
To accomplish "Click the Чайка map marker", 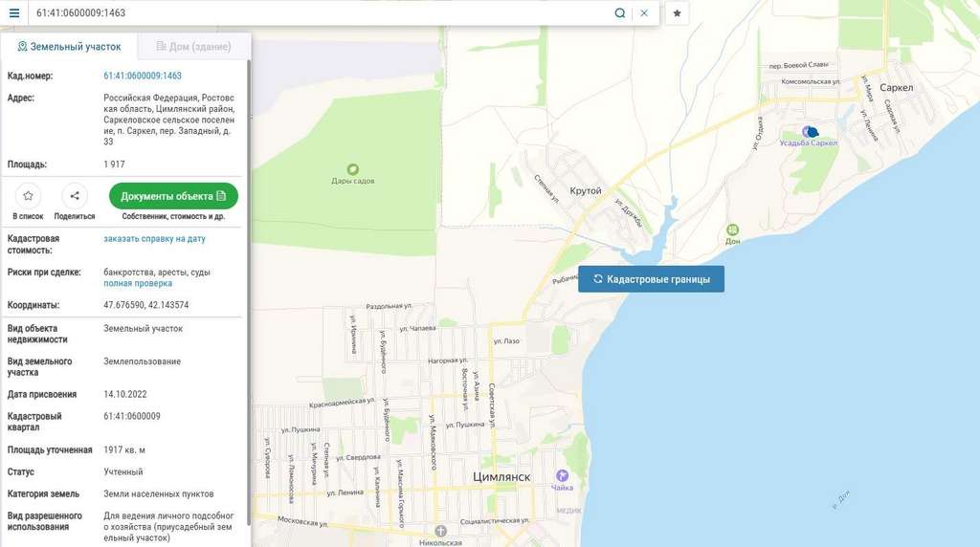I will click(x=562, y=475).
